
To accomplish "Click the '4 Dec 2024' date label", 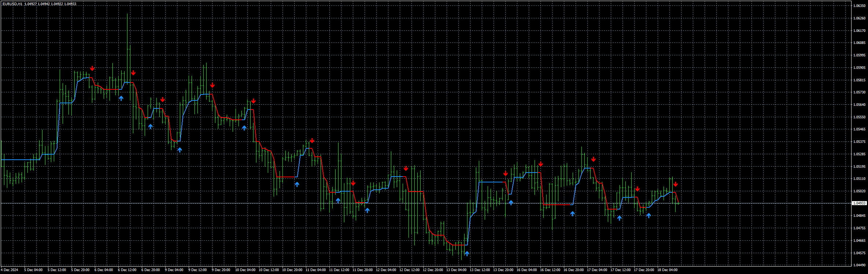I will click(10, 270).
